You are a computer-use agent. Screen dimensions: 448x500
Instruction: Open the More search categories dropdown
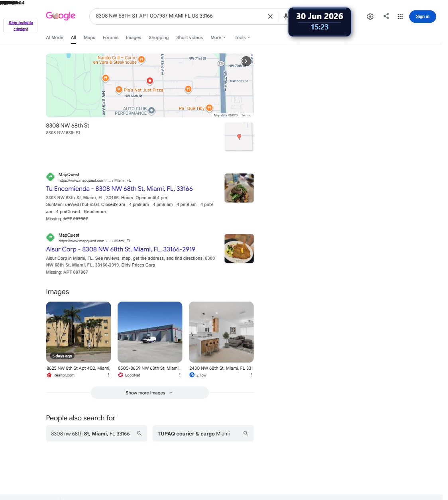pos(218,37)
